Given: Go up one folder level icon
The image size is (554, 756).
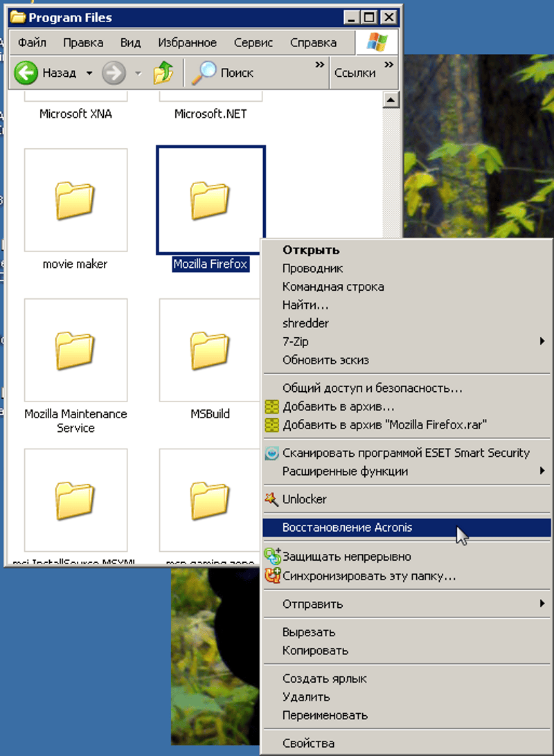Looking at the screenshot, I should (163, 73).
